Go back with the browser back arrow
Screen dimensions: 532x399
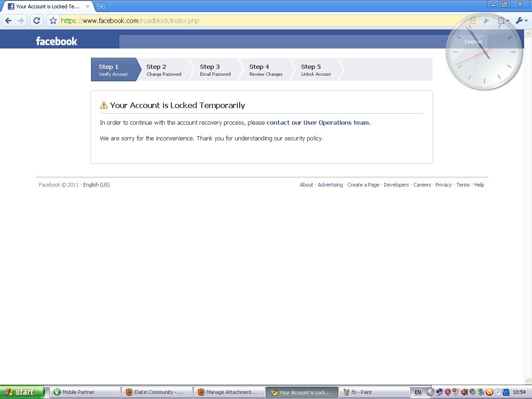8,21
